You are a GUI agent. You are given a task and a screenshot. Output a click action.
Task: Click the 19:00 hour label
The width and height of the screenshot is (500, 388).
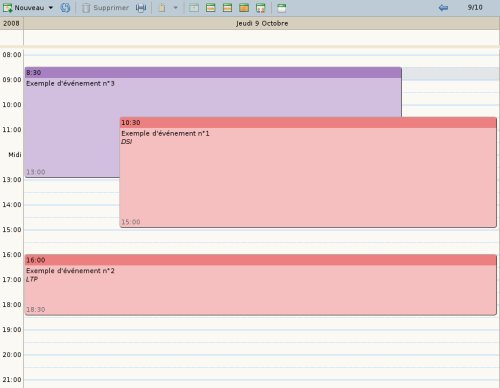coord(12,330)
